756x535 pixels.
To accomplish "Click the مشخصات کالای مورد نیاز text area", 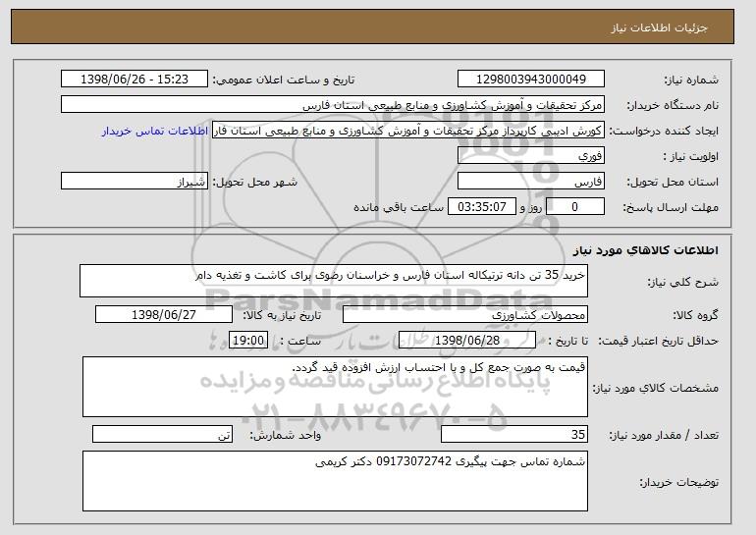I will click(x=335, y=387).
